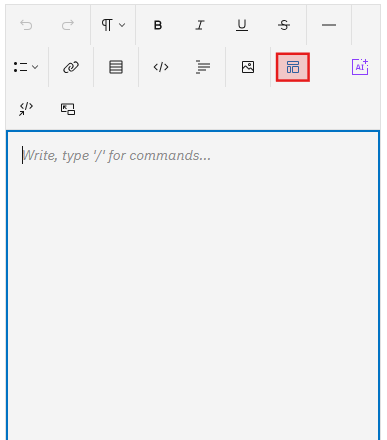The width and height of the screenshot is (387, 440).
Task: Insert a link with chain icon
Action: point(71,67)
